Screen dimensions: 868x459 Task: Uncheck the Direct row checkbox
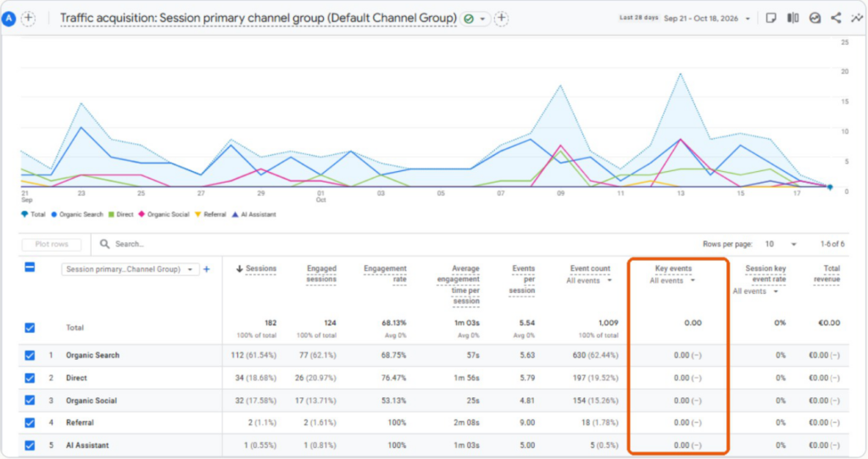click(x=30, y=379)
